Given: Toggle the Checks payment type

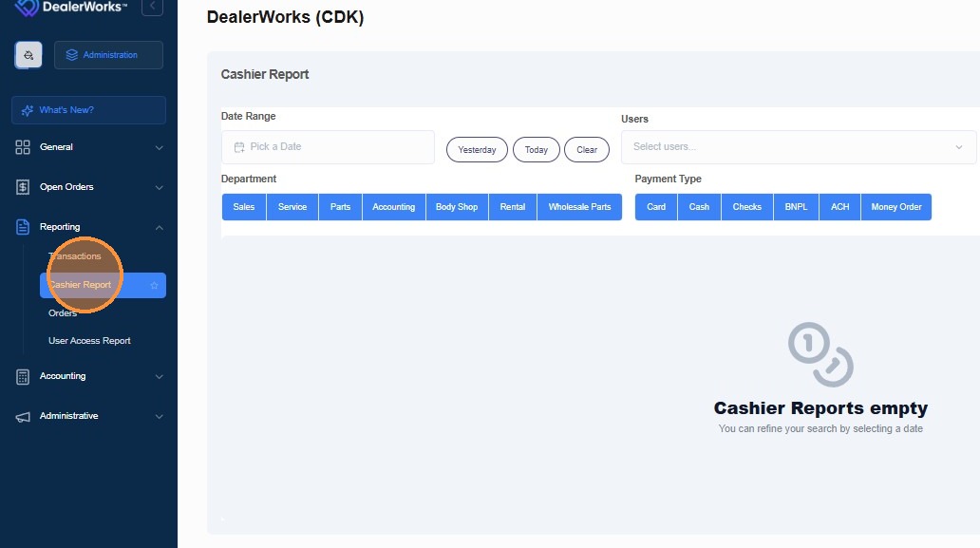Looking at the screenshot, I should [747, 207].
